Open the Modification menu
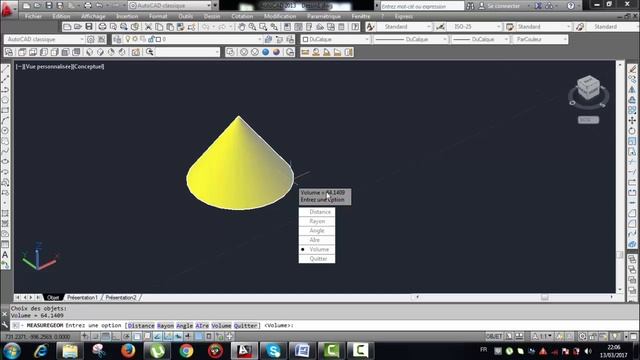The height and width of the screenshot is (360, 640). (x=280, y=16)
